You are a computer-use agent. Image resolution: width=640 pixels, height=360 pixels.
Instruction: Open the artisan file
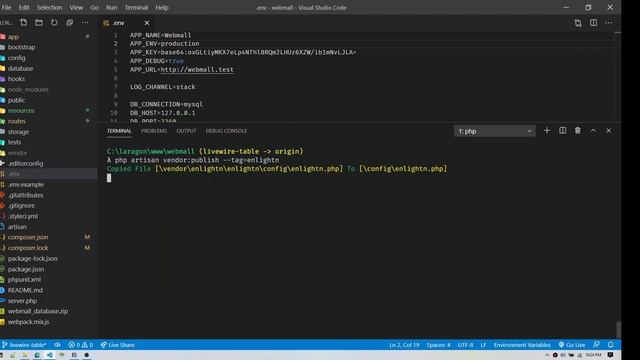[48, 227]
